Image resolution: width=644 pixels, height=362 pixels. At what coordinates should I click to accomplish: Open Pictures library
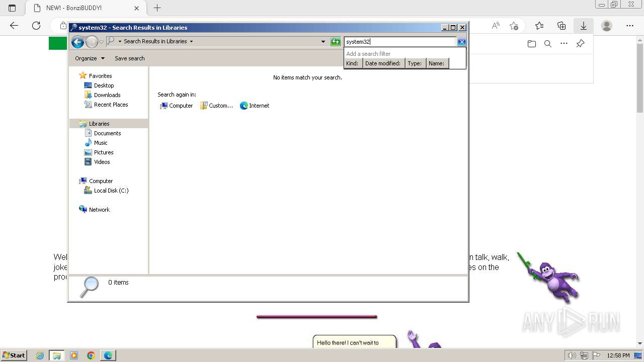(x=104, y=152)
